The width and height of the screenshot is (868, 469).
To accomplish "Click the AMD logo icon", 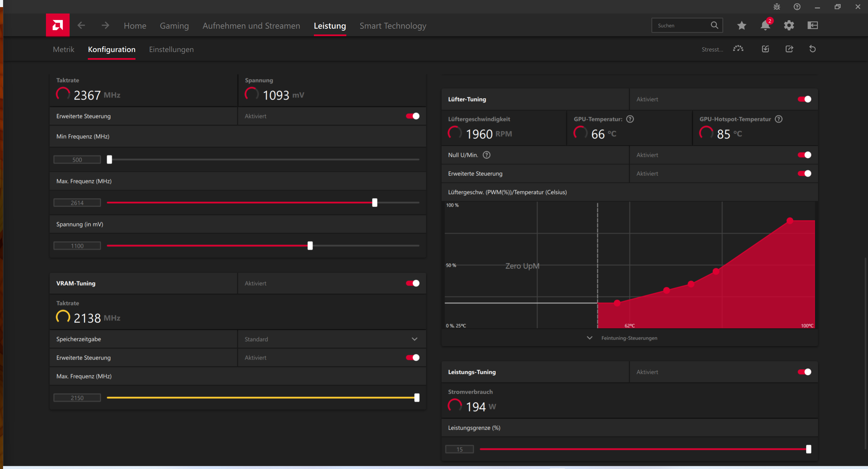I will [58, 25].
